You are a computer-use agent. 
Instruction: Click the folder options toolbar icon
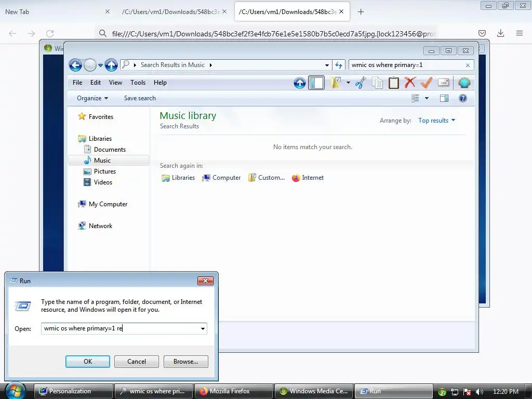(336, 83)
